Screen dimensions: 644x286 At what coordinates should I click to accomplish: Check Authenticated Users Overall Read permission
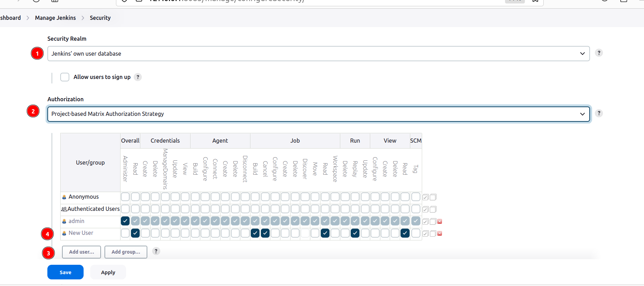[135, 209]
